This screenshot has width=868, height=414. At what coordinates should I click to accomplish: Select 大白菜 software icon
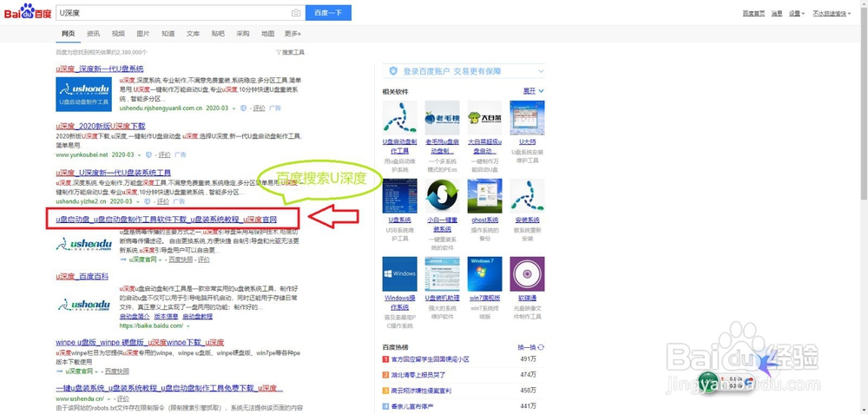[484, 117]
